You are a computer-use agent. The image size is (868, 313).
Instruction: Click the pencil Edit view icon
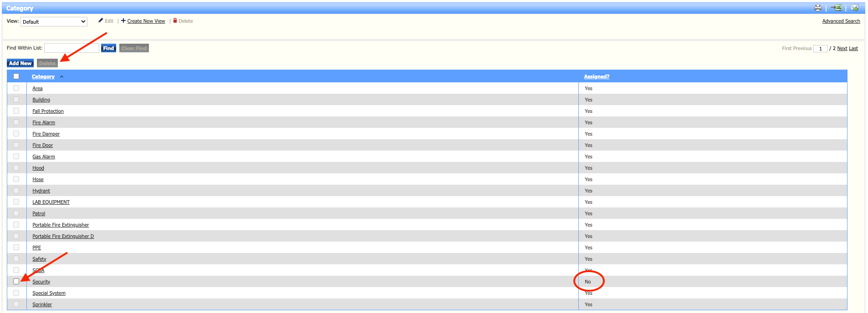point(101,20)
